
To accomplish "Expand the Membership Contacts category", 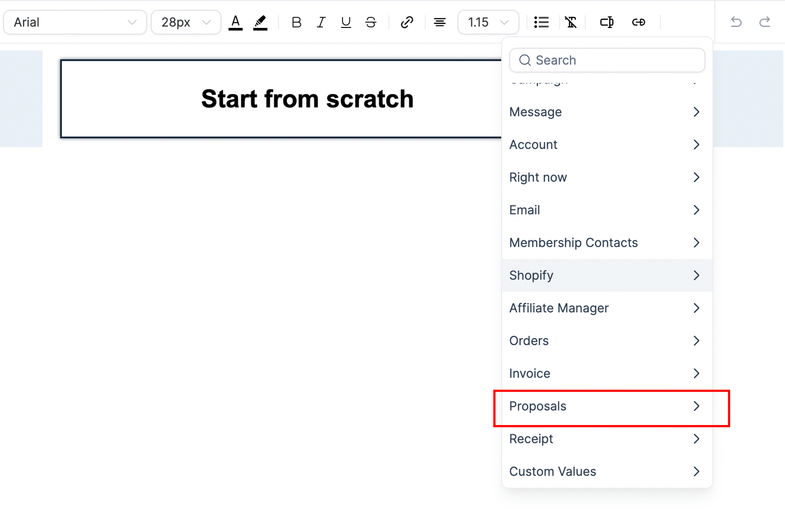I will pyautogui.click(x=607, y=243).
